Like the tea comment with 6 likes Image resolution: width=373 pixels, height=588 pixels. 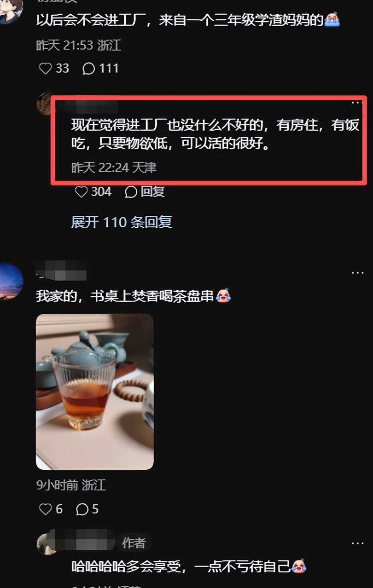pos(51,509)
